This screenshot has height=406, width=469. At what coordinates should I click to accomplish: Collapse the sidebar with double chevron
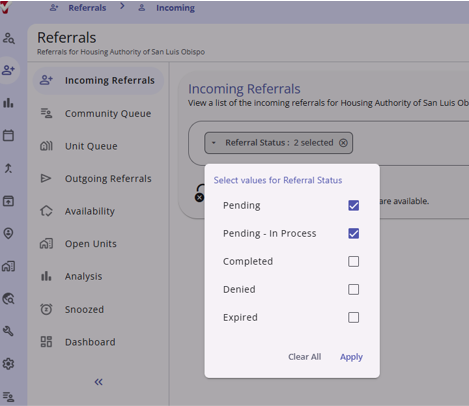(x=99, y=382)
